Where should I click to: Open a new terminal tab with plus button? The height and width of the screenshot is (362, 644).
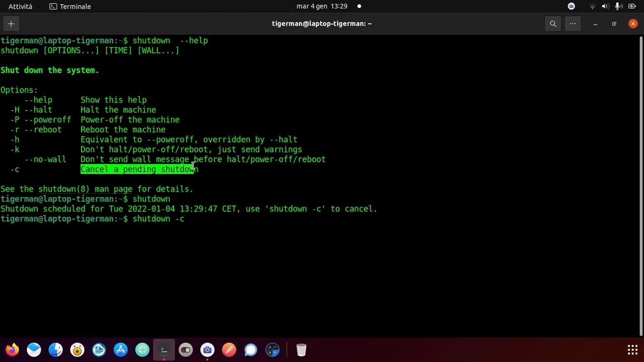[x=11, y=24]
